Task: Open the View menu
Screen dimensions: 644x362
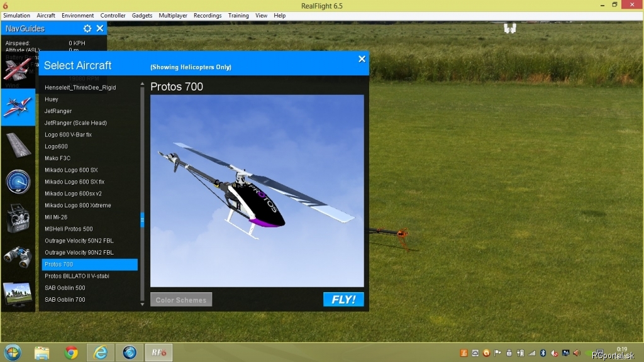Action: [x=261, y=16]
